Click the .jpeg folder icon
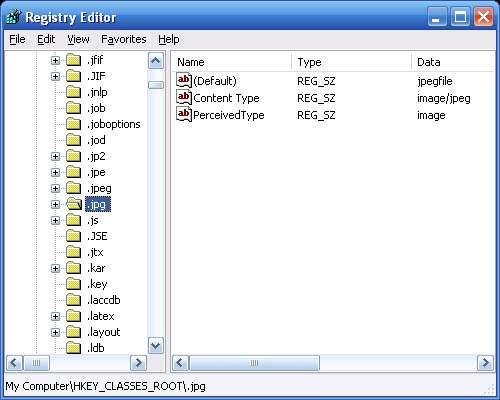Viewport: 500px width, 400px height. point(74,188)
